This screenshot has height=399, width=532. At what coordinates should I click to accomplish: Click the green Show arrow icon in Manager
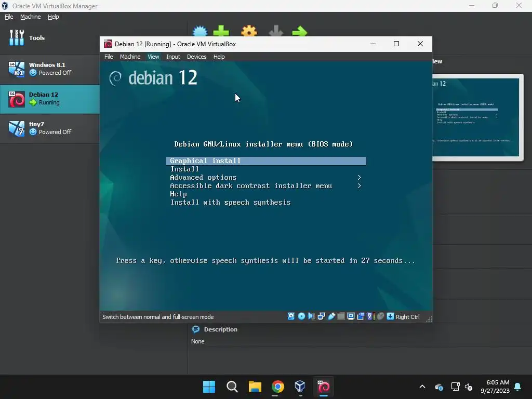[x=300, y=32]
